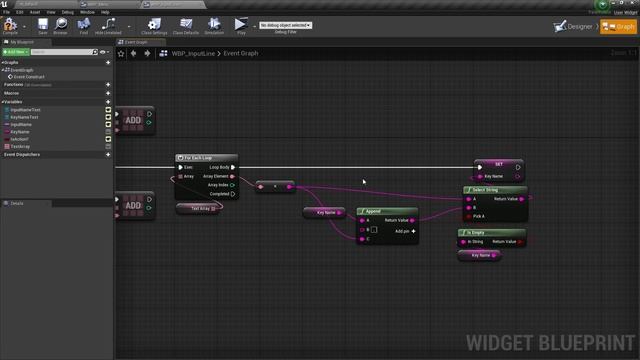Navigate forward with right arrow in graph

click(x=147, y=53)
